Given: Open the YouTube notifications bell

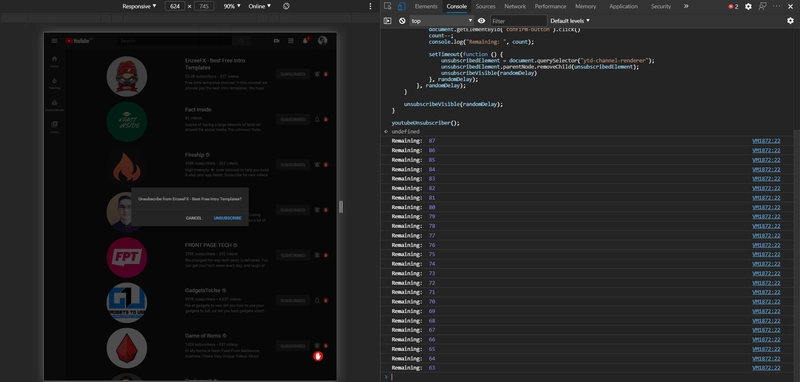Looking at the screenshot, I should tap(306, 41).
